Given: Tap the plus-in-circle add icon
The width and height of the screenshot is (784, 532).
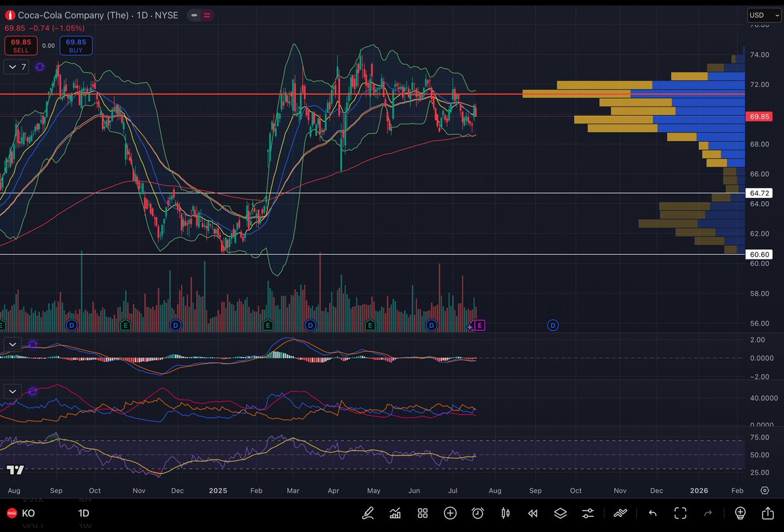Looking at the screenshot, I should pos(450,513).
